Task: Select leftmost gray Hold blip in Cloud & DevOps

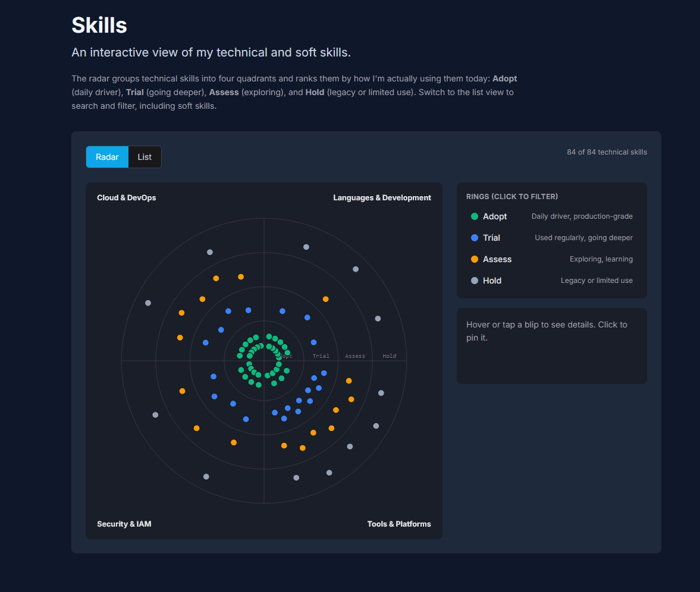Action: tap(148, 303)
